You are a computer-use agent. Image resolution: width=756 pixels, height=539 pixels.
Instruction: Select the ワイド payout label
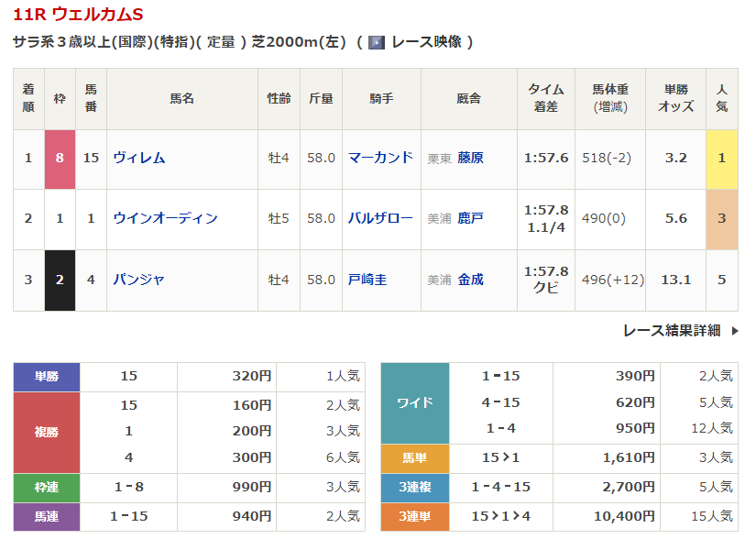414,402
